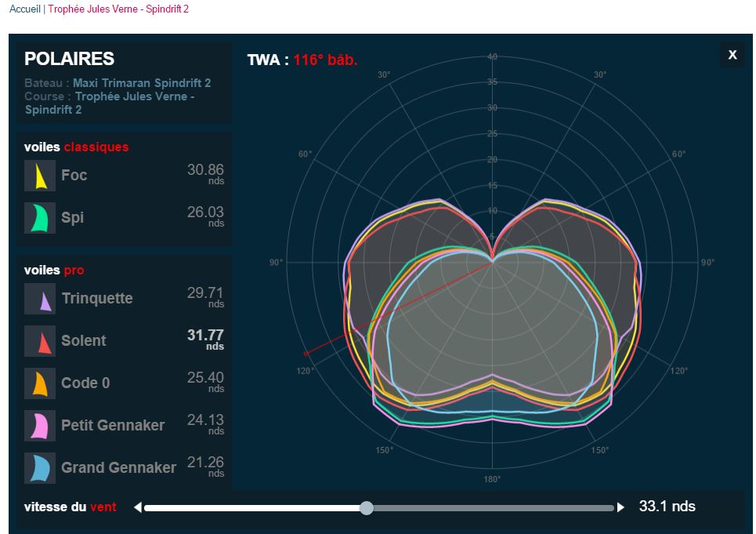Click the Grand Gennaker speed 21.26
The width and height of the screenshot is (756, 534).
pyautogui.click(x=205, y=463)
